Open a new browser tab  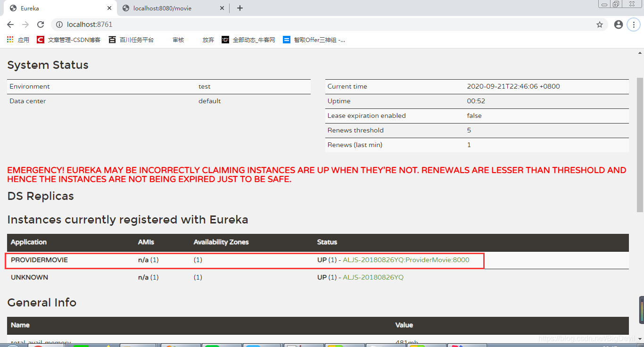pyautogui.click(x=240, y=8)
